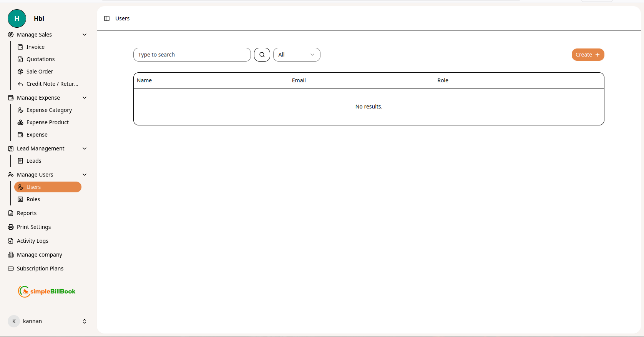Toggle the sidebar panel icon beside Users
644x337 pixels.
107,18
